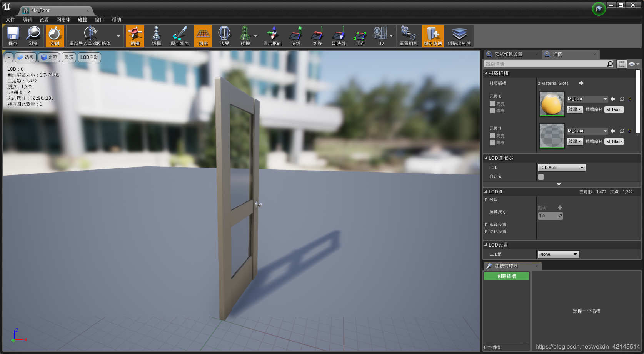This screenshot has width=644, height=354.
Task: Open the M_Glass material dropdown
Action: click(x=587, y=131)
